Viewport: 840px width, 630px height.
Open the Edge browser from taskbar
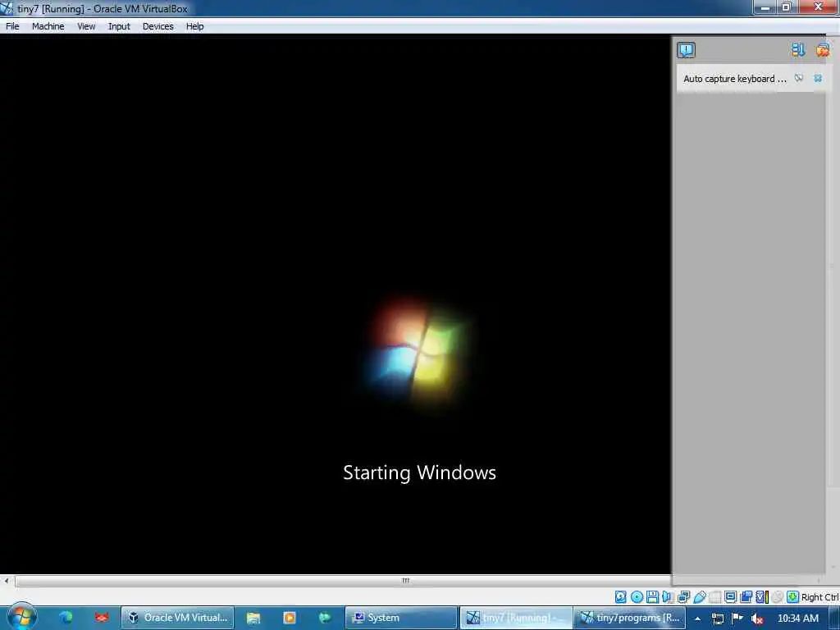tap(66, 618)
